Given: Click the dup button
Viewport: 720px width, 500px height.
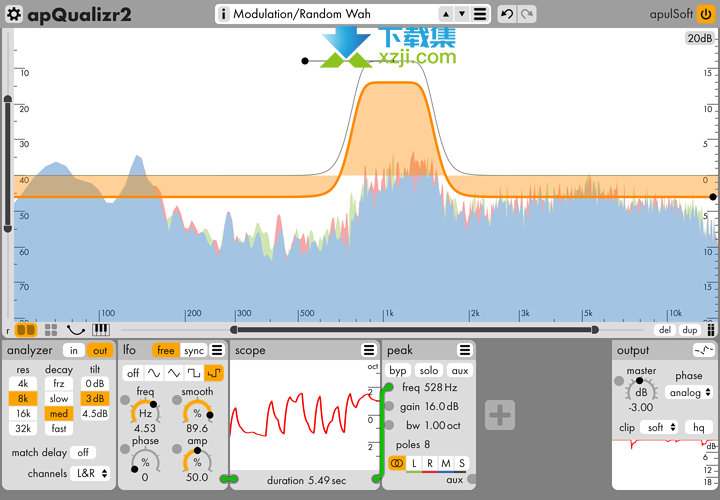Looking at the screenshot, I should [689, 329].
